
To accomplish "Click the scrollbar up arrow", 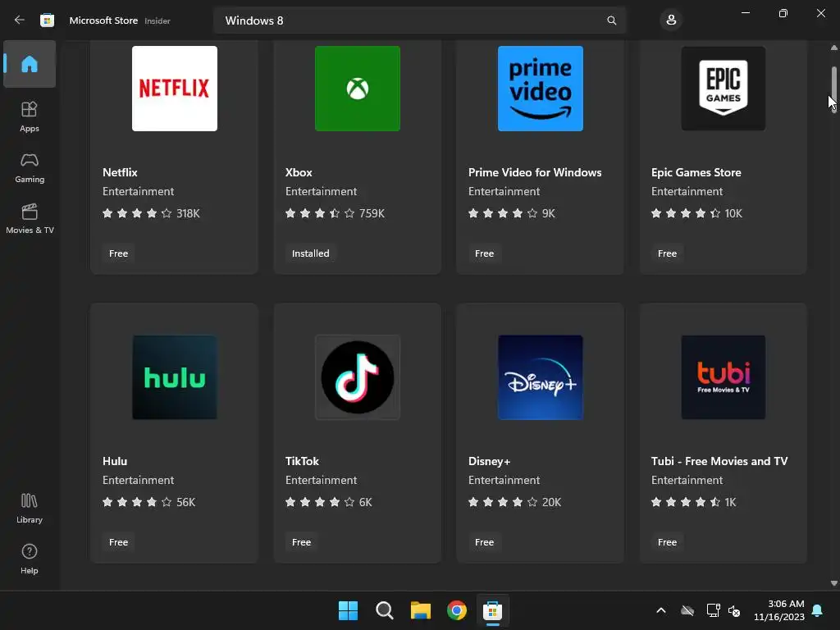I will (833, 48).
